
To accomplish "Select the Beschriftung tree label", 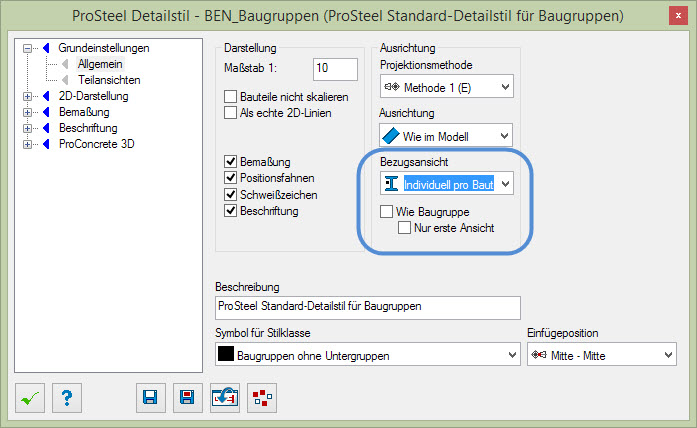I will point(88,128).
